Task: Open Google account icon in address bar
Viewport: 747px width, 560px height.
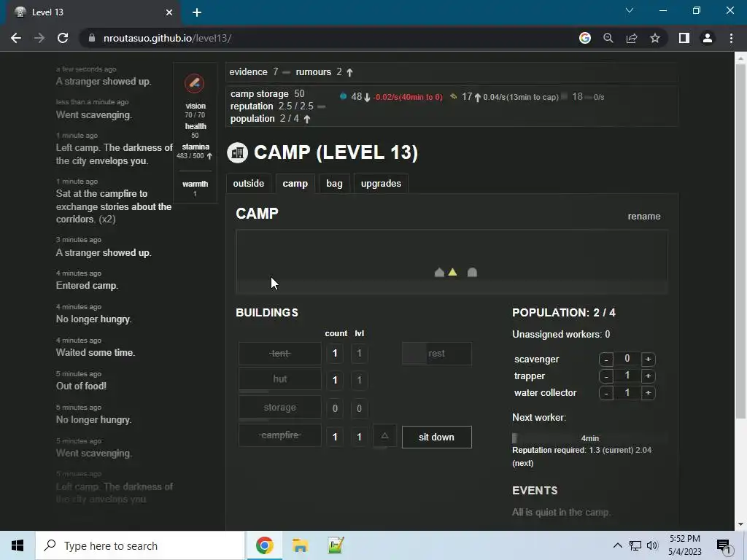Action: pos(585,38)
